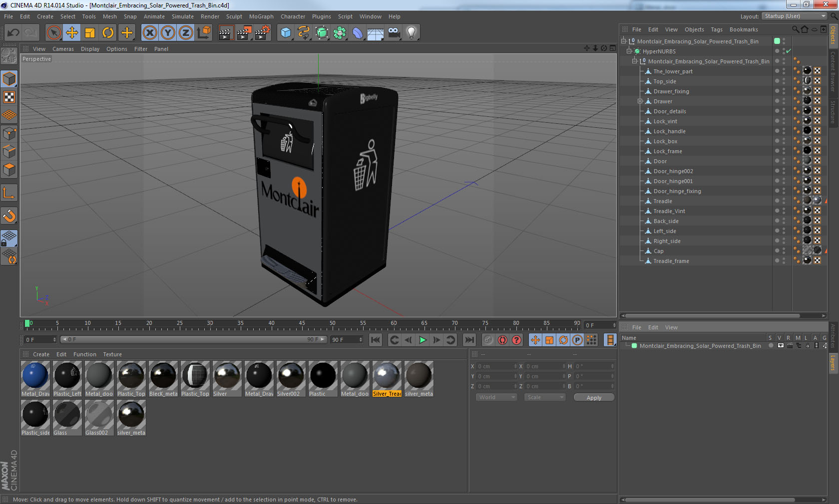Expand the Drawer object node
Viewport: 839px width, 504px height.
pyautogui.click(x=640, y=101)
